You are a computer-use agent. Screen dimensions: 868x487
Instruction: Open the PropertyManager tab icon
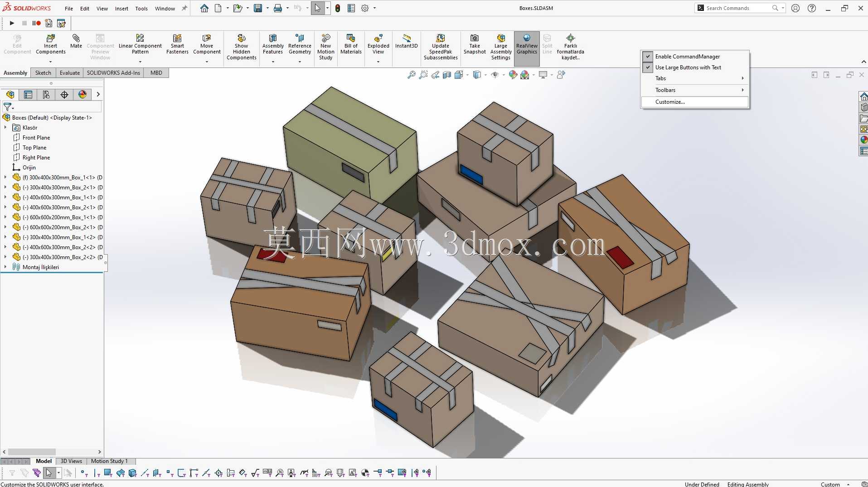pos(28,94)
